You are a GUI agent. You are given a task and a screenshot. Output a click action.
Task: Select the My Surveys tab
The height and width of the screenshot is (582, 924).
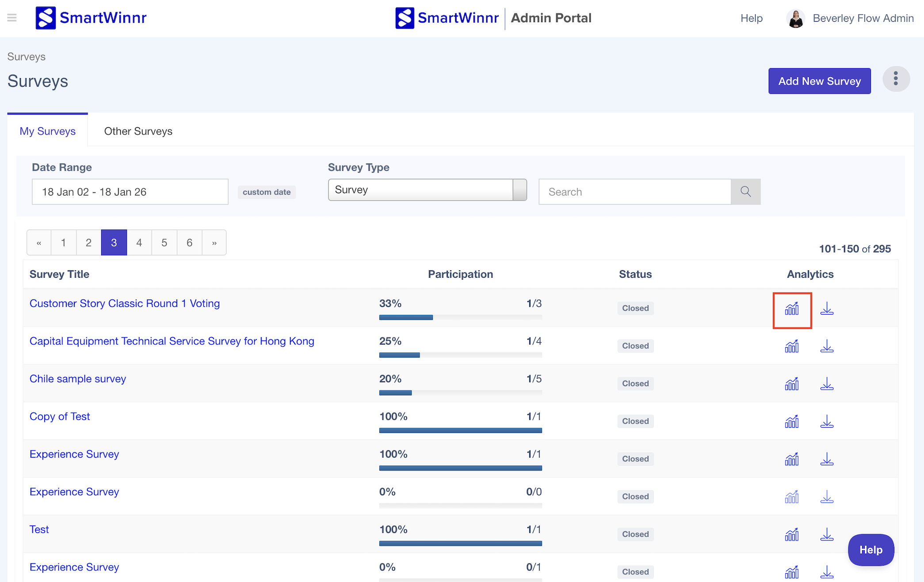point(48,131)
